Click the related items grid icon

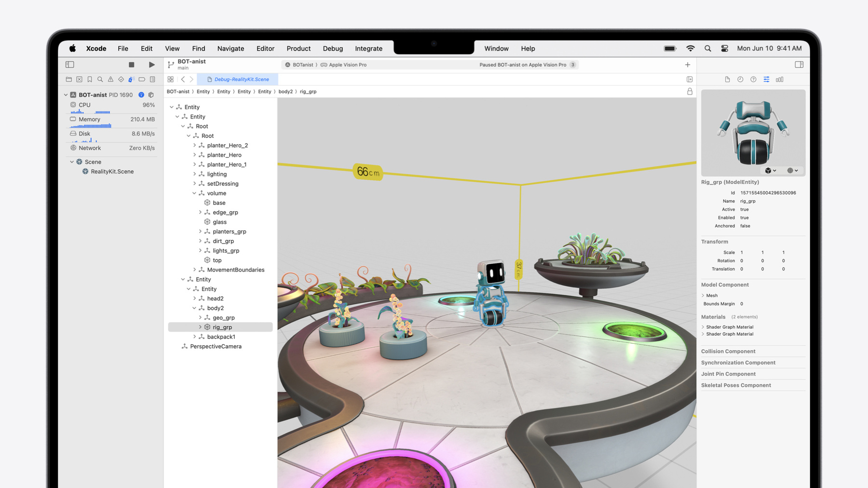tap(171, 79)
